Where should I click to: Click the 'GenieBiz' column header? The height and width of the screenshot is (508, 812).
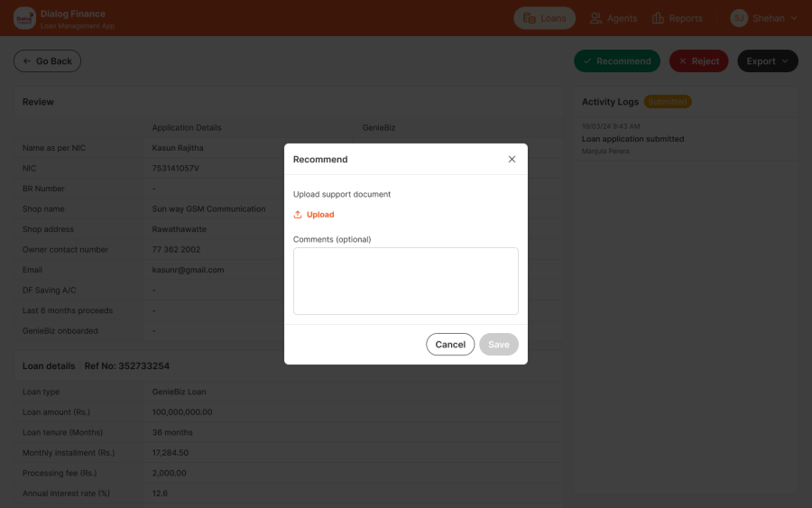coord(379,127)
